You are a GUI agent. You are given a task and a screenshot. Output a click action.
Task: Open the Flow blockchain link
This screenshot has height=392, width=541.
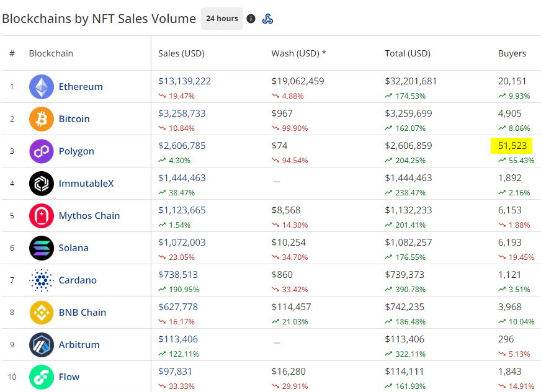pos(69,377)
